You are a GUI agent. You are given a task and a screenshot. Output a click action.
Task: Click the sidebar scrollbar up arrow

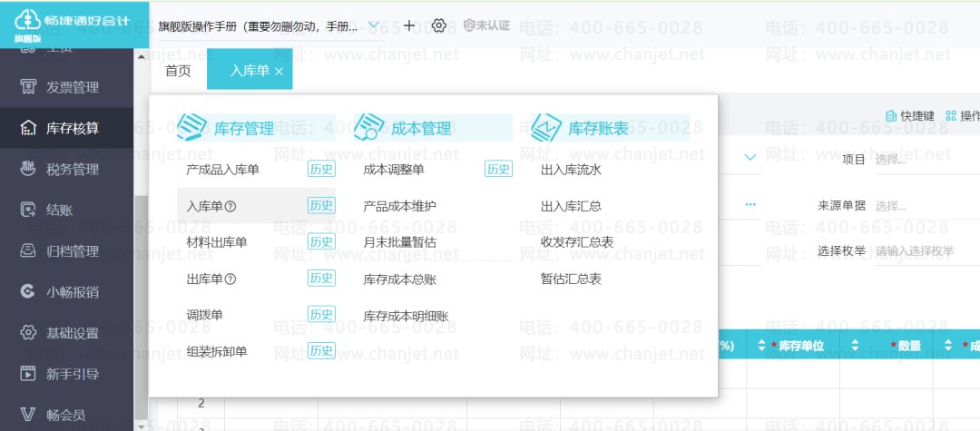141,56
